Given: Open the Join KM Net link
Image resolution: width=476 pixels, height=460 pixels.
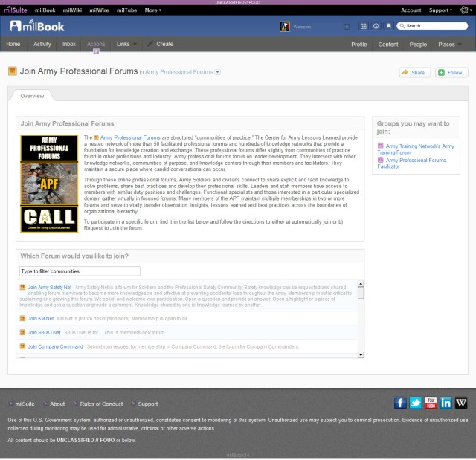Looking at the screenshot, I should (x=41, y=318).
